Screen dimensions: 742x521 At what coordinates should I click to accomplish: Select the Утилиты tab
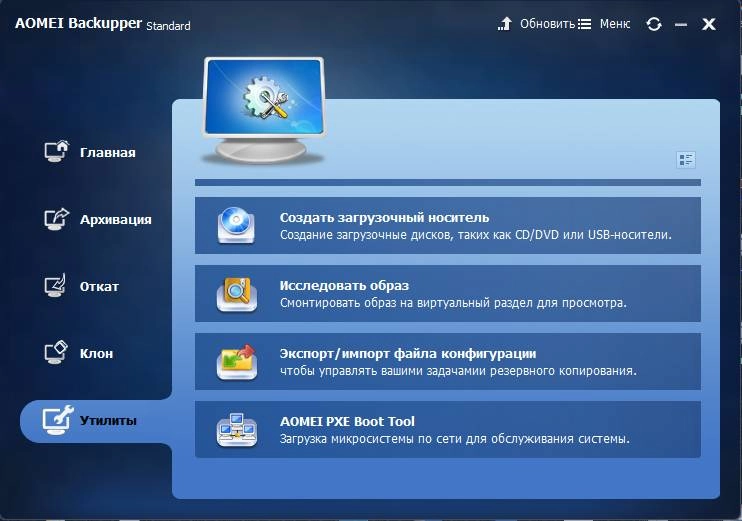tap(96, 421)
